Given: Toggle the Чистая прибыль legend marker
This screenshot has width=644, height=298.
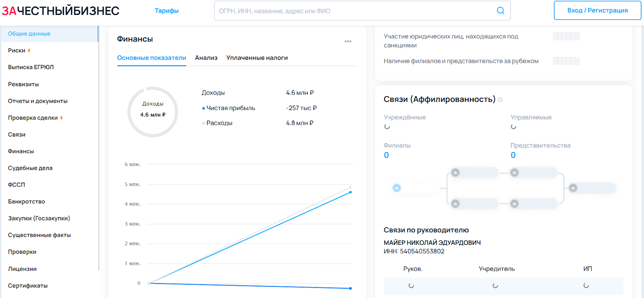Looking at the screenshot, I should (204, 108).
